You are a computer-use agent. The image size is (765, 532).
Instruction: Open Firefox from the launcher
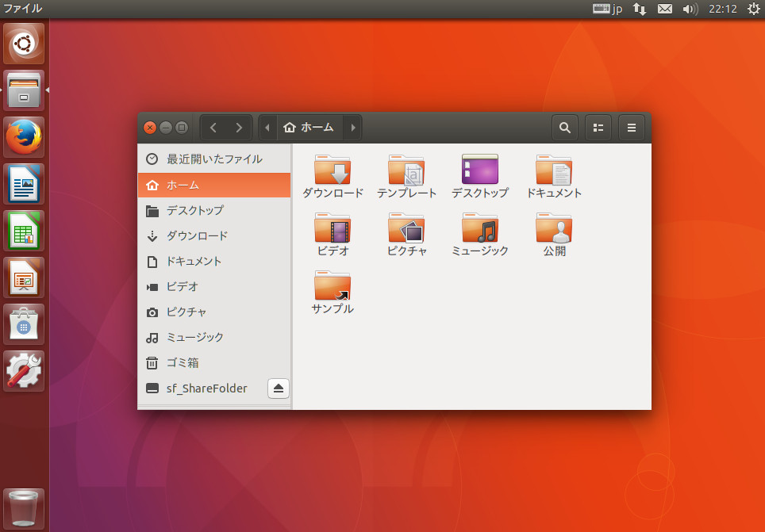click(23, 136)
